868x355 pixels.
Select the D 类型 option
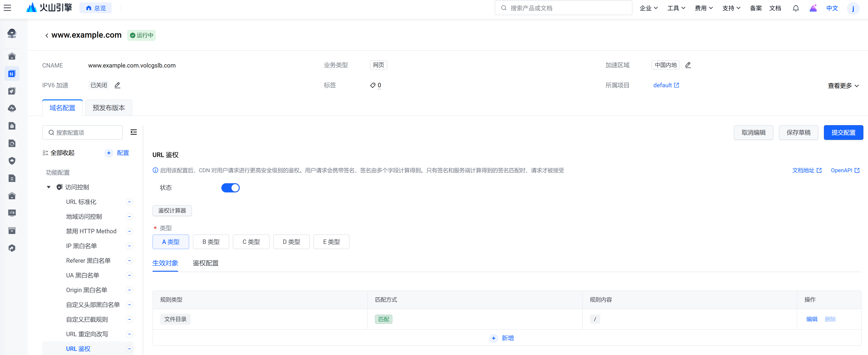click(x=291, y=242)
